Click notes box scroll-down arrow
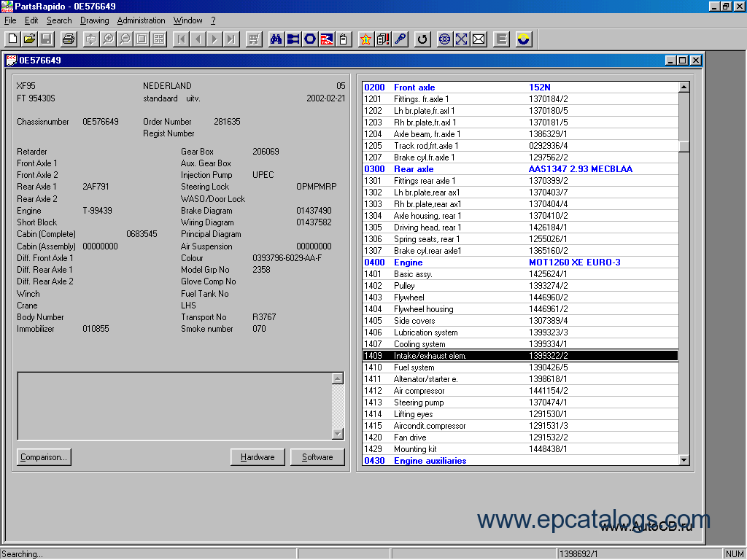The height and width of the screenshot is (560, 747). coord(338,434)
